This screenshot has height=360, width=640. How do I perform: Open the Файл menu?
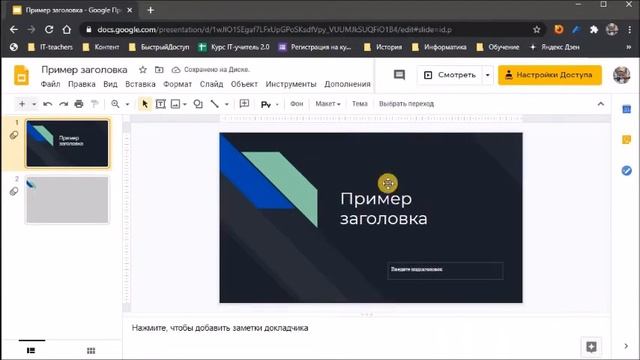pos(50,84)
